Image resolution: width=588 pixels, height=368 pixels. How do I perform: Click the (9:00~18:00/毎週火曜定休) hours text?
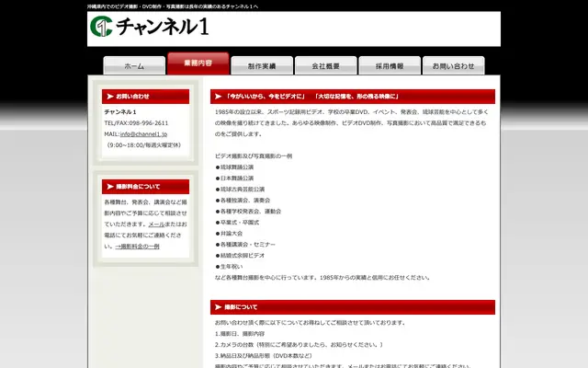click(x=143, y=145)
